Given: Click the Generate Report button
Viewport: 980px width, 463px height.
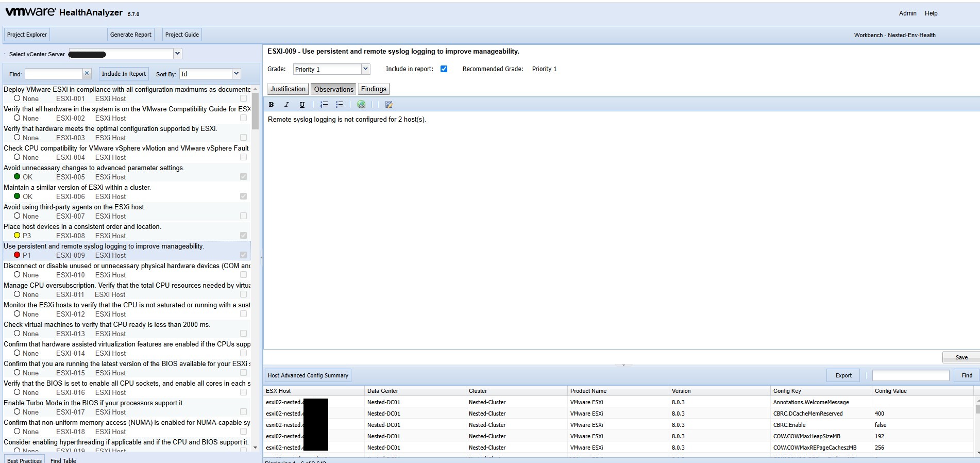Looking at the screenshot, I should point(131,35).
